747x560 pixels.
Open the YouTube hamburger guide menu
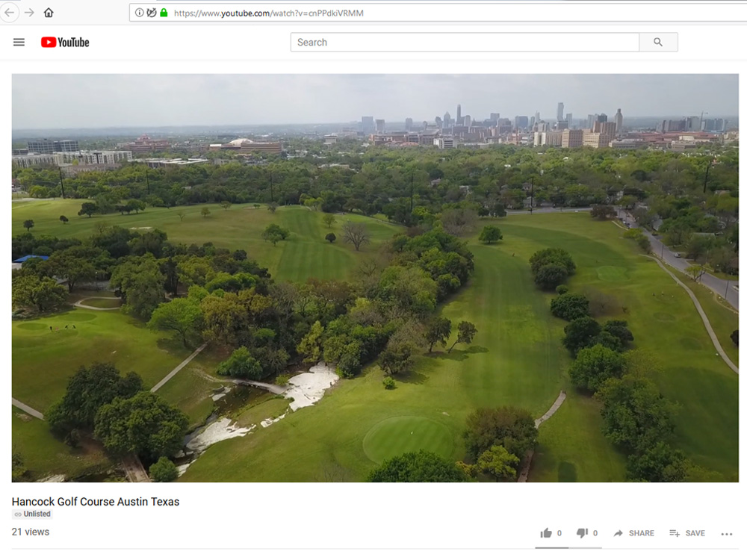pos(19,43)
